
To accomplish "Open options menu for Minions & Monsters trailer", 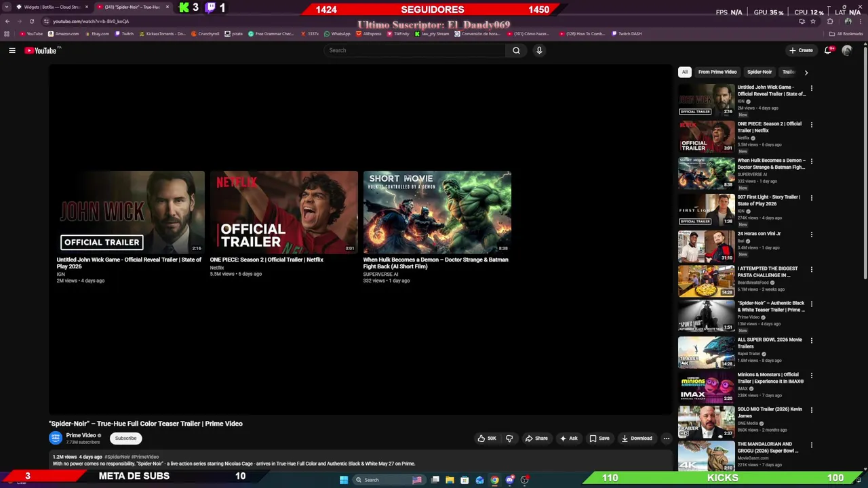I will click(811, 375).
